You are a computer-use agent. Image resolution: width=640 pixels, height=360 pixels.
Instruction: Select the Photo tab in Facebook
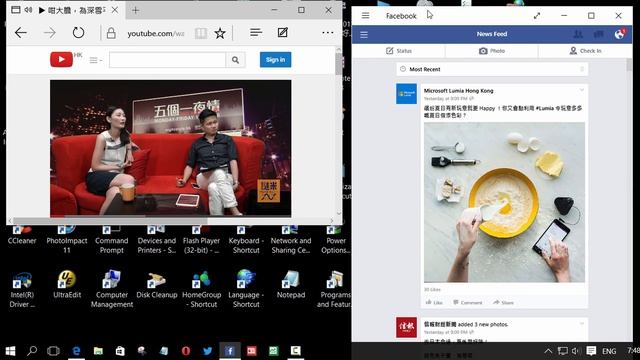tap(492, 51)
